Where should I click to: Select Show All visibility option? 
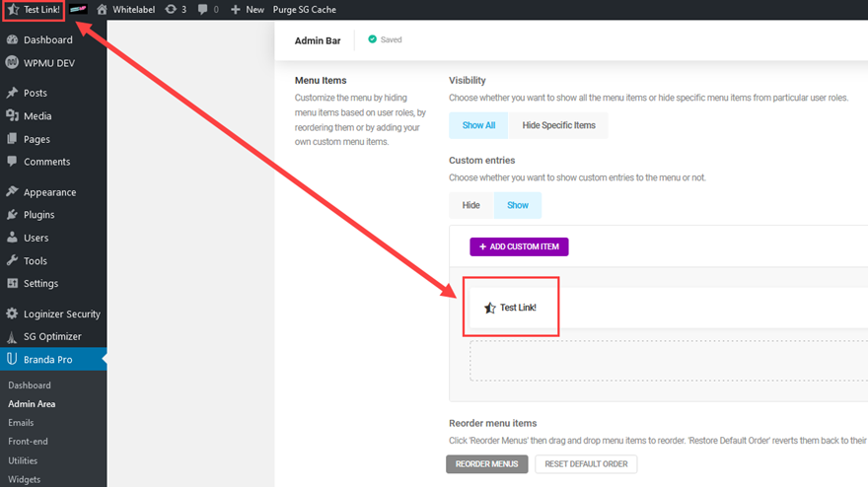[478, 125]
